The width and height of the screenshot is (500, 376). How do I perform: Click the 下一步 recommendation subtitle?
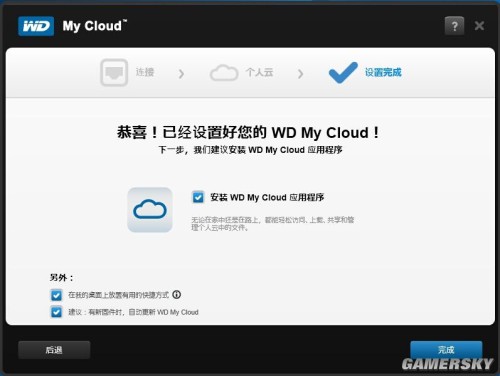[250, 150]
